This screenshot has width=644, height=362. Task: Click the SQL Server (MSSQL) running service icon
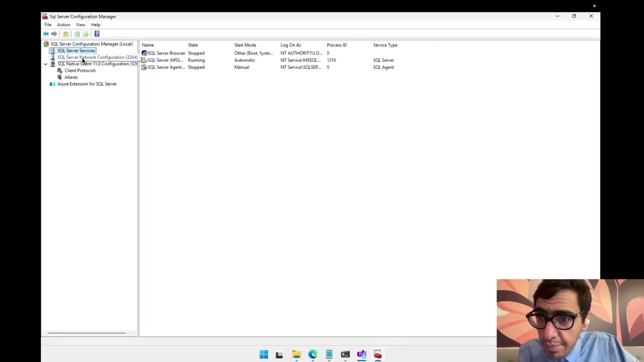point(144,60)
